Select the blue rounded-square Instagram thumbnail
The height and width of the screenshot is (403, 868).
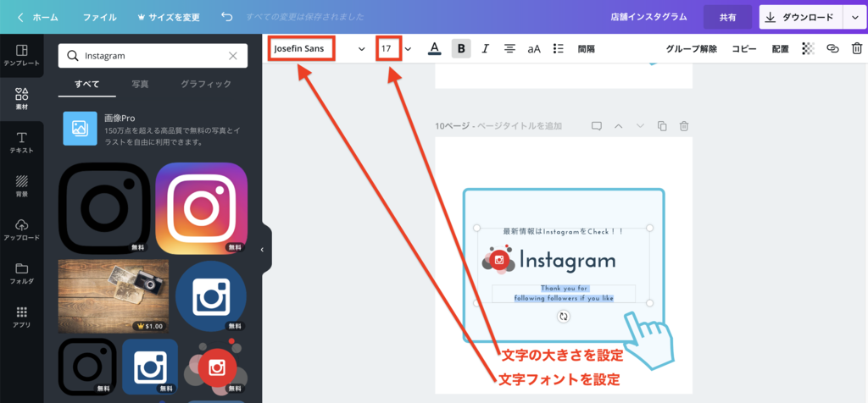click(149, 367)
